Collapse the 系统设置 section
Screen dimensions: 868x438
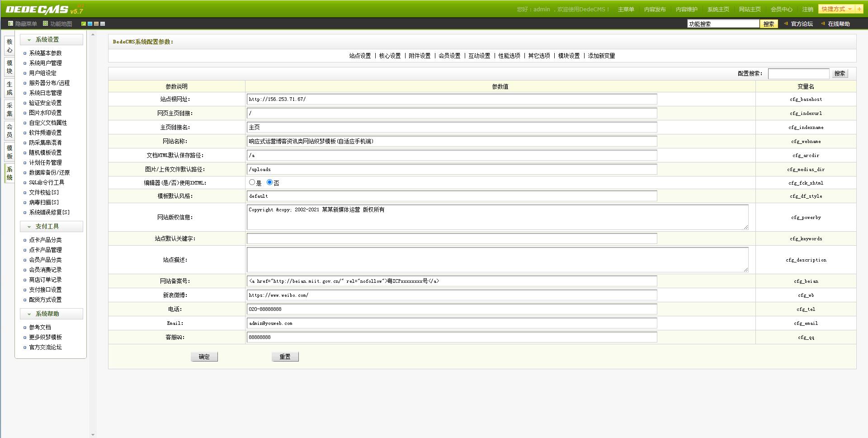click(x=52, y=40)
